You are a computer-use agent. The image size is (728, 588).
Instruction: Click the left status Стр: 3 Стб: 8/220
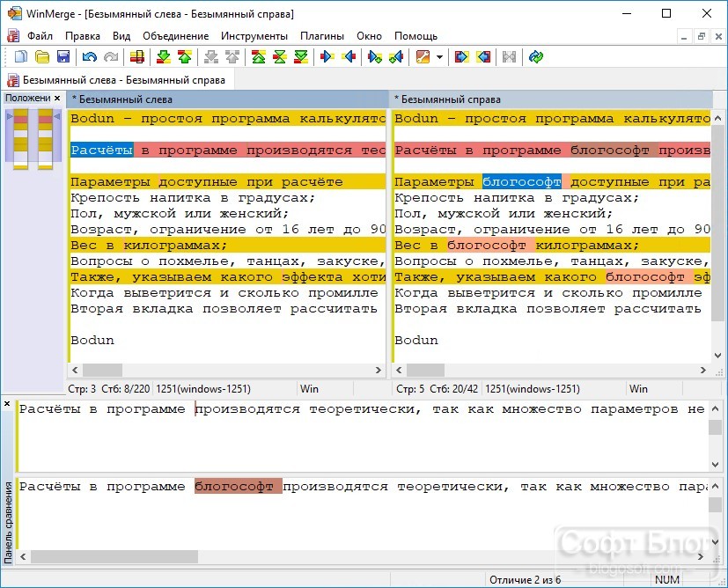[109, 389]
